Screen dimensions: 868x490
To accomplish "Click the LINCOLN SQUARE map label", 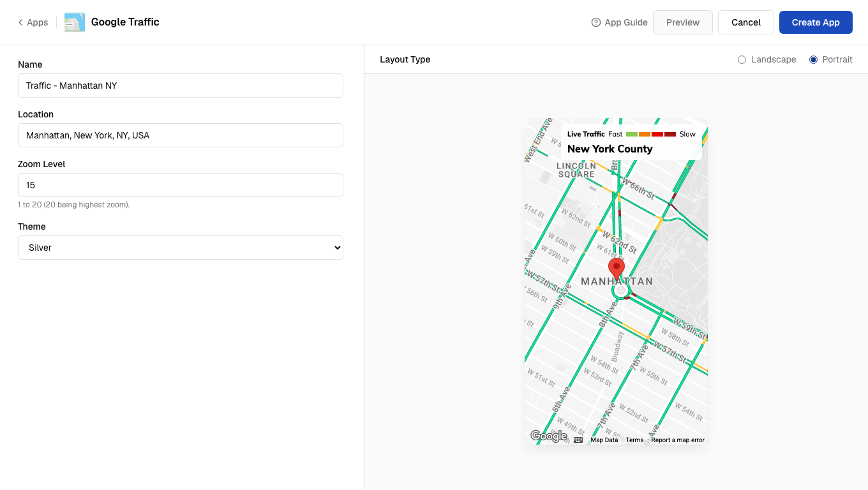I will point(576,170).
